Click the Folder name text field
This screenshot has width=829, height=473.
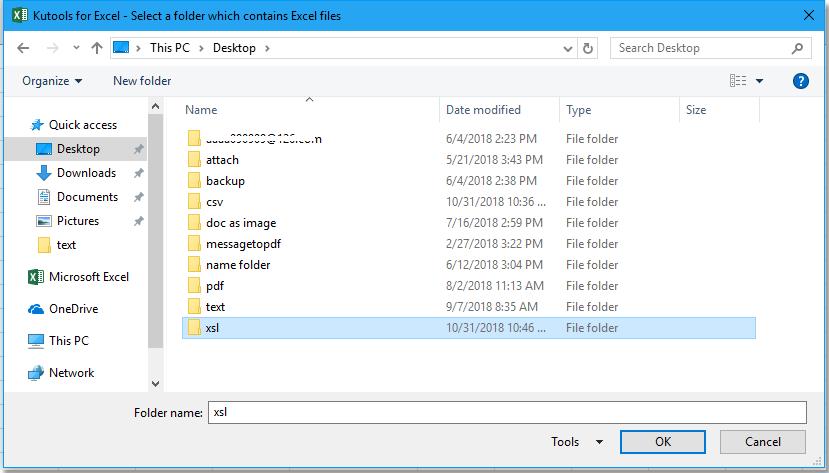(x=505, y=412)
